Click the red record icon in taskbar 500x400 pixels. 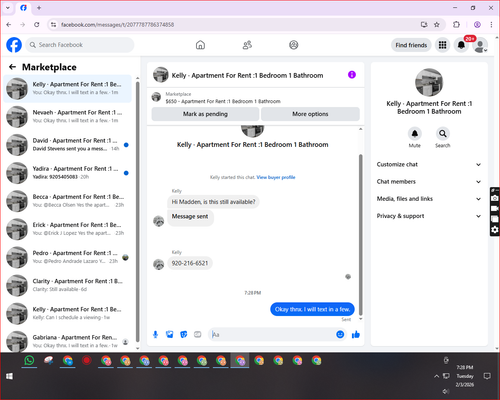[x=87, y=361]
